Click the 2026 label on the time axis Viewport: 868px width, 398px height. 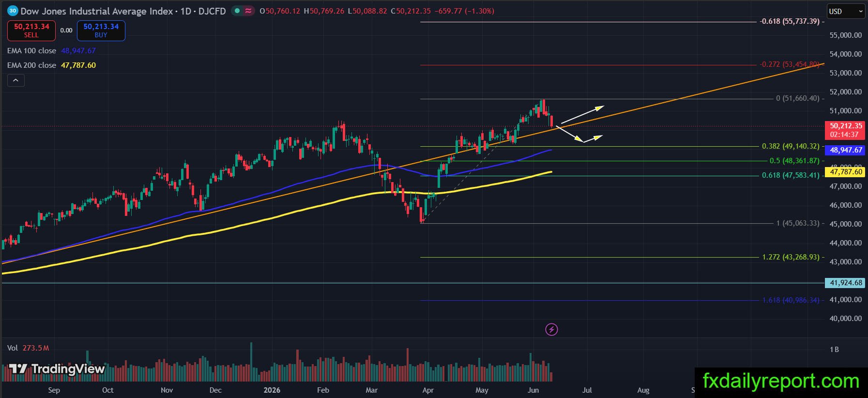[x=272, y=390]
